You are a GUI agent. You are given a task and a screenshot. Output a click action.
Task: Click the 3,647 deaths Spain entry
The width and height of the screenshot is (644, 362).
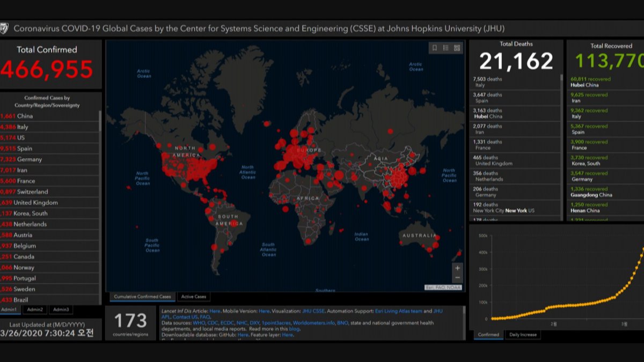pos(515,98)
